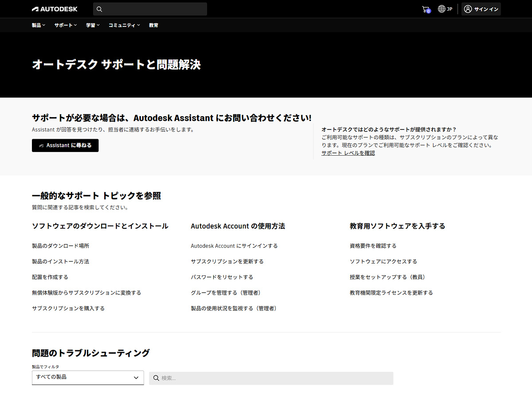
Task: Open the サポート レベルを確認 link
Action: click(x=348, y=153)
